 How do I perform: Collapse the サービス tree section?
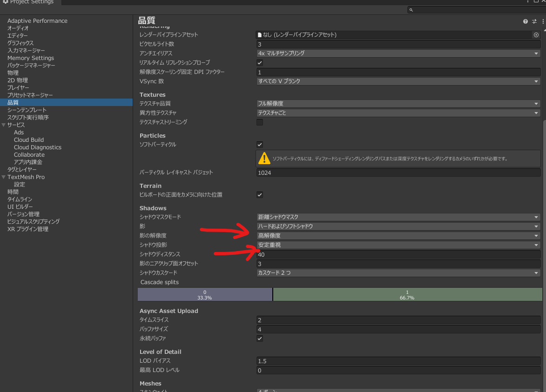coord(4,125)
